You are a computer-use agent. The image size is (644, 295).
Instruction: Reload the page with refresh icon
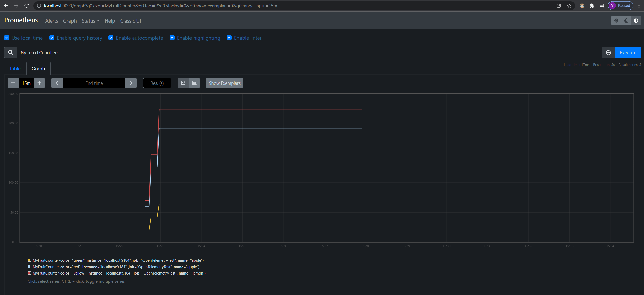26,6
